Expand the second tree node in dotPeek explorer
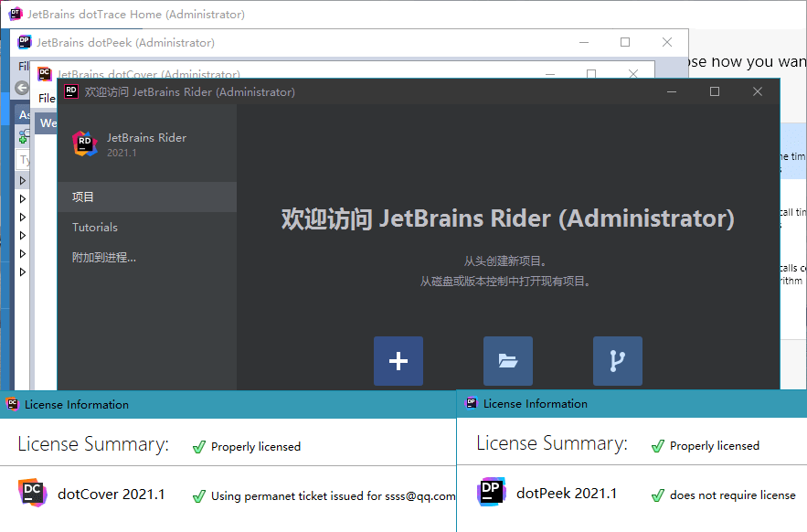The width and height of the screenshot is (807, 532). pyautogui.click(x=23, y=198)
